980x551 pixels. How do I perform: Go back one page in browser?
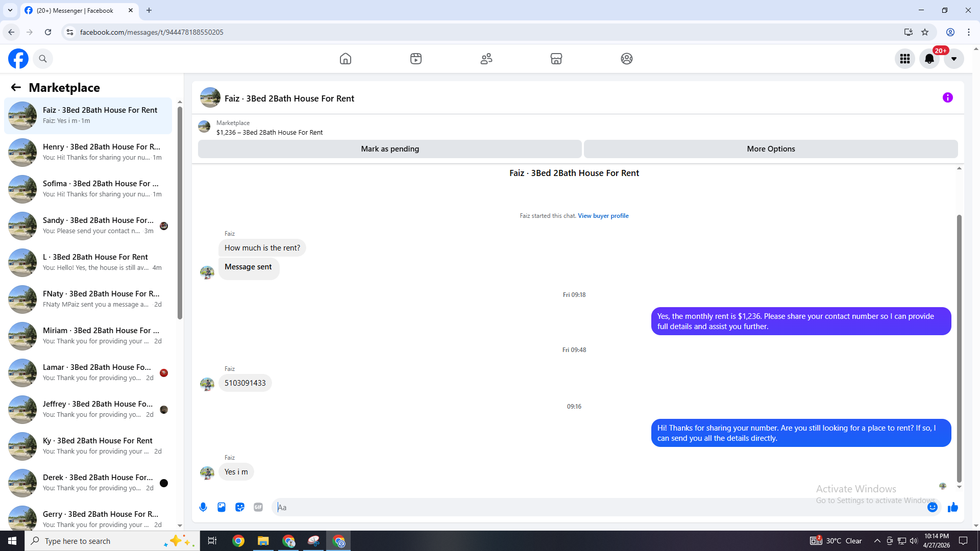(11, 32)
